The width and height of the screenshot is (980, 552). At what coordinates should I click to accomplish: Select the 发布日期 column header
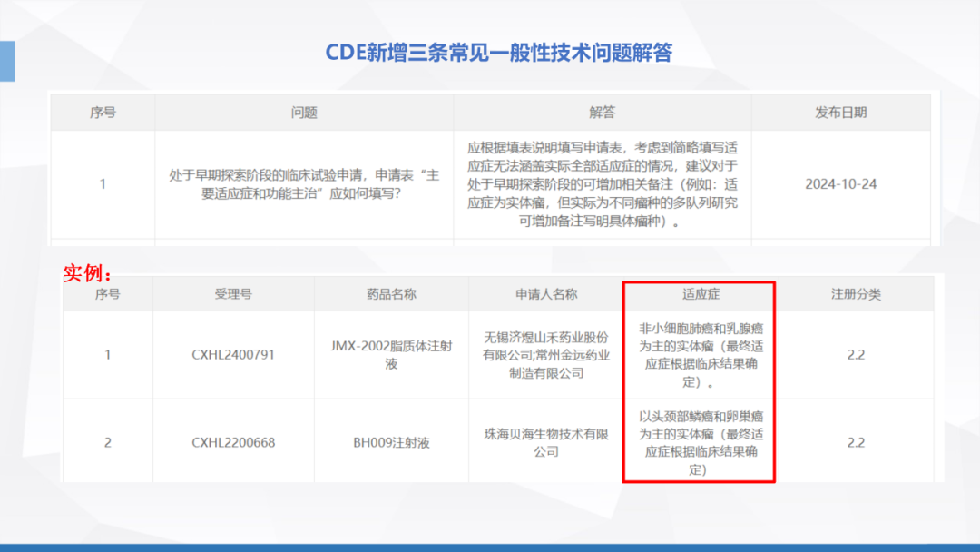840,113
